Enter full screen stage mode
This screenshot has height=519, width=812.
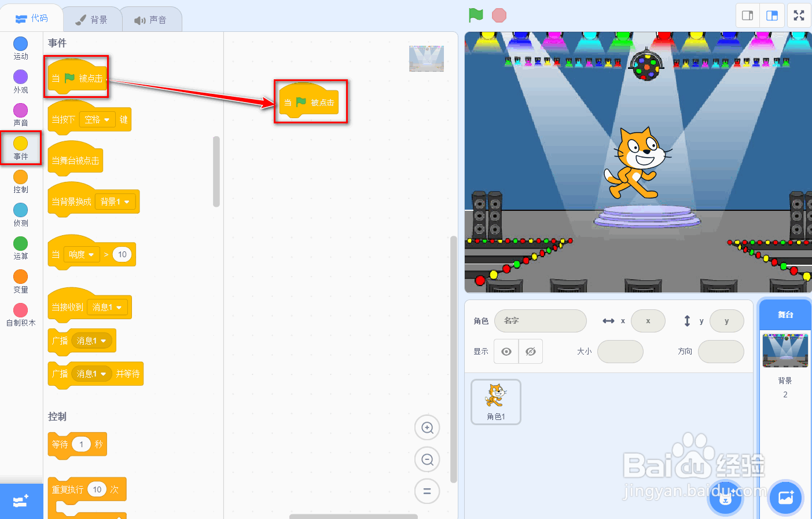(x=799, y=16)
